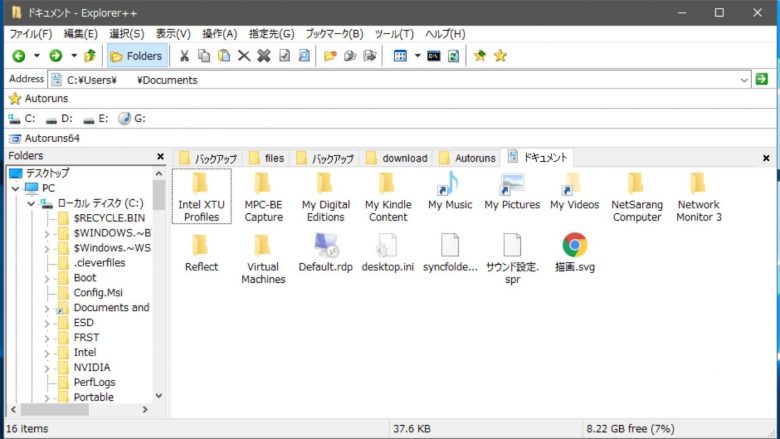Add a bookmark with green-arrow star icon

coord(480,56)
